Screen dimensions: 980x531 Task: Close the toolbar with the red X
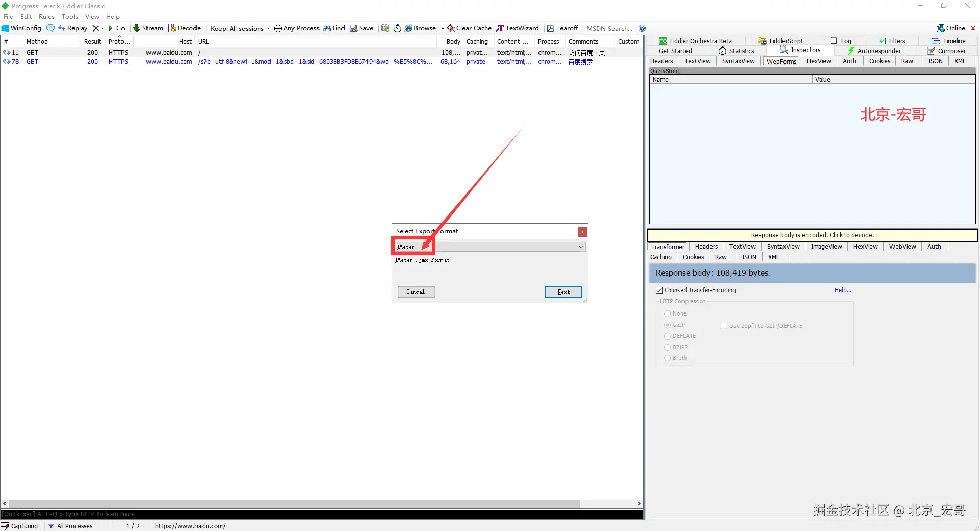[x=973, y=28]
